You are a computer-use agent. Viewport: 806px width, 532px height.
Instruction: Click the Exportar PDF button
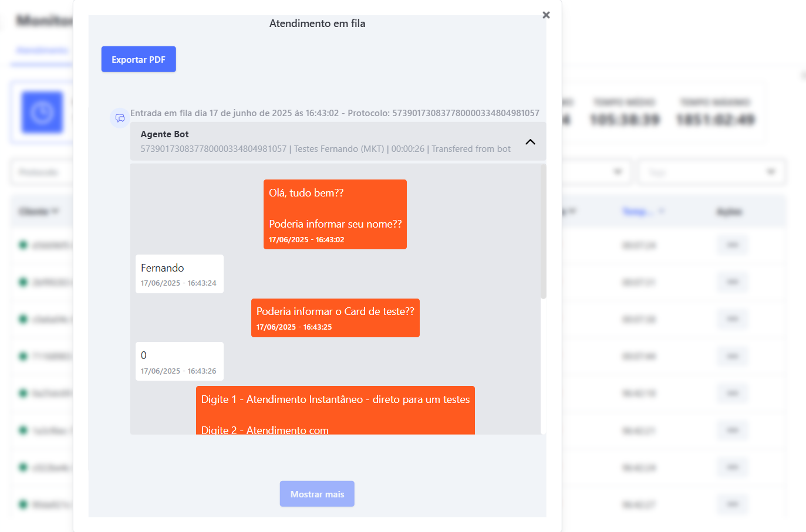pyautogui.click(x=139, y=59)
